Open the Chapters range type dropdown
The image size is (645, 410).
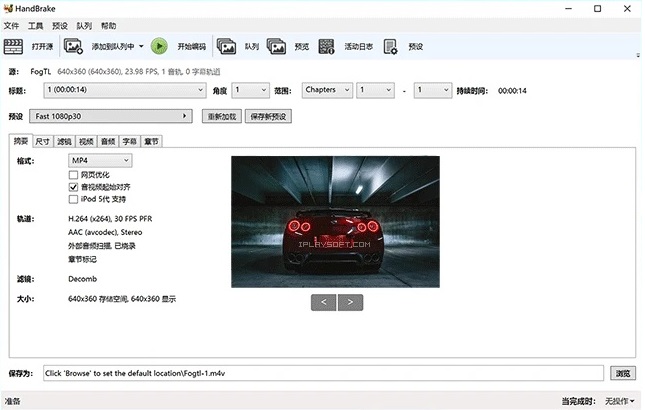pos(327,90)
